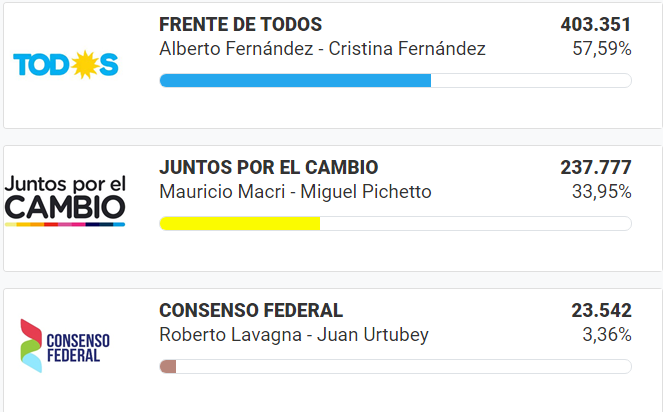Viewport: 663px width, 412px height.
Task: Select the FRENTE DE TODOS heading
Action: point(241,25)
